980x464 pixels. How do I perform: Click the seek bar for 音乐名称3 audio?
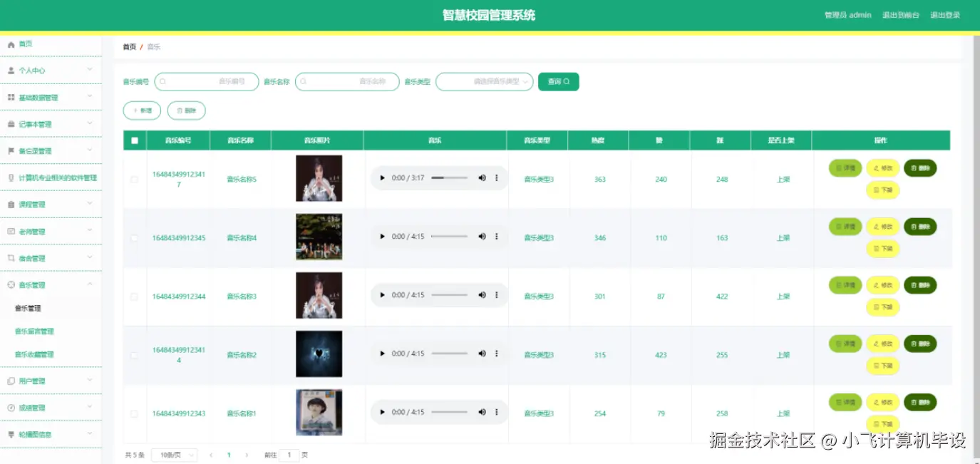(449, 294)
